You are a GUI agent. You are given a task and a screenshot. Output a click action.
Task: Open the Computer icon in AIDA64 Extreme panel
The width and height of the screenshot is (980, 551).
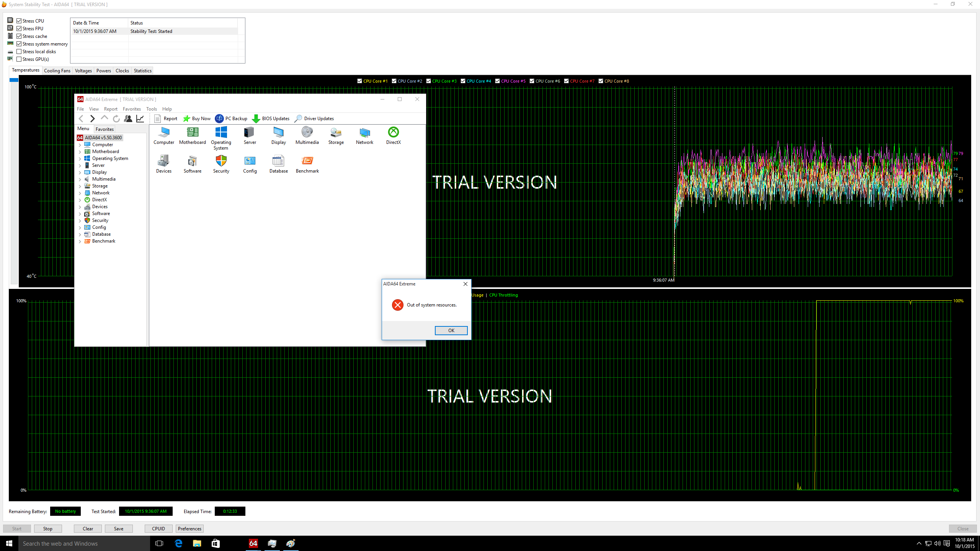tap(164, 136)
